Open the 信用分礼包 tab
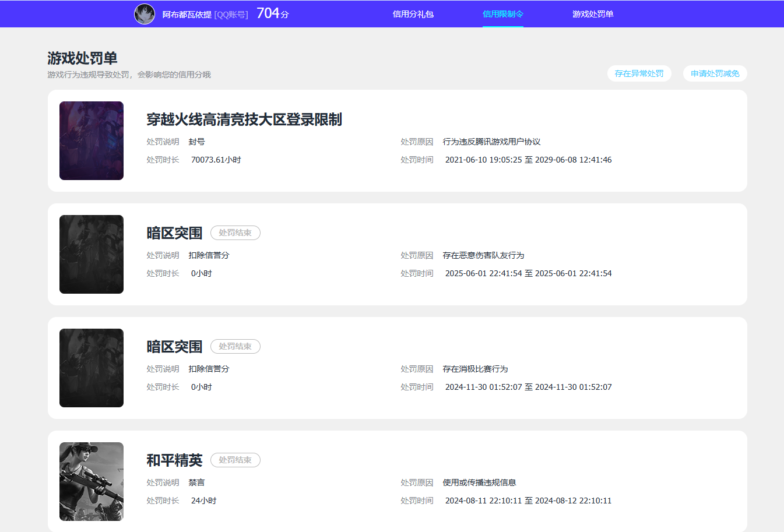 [x=413, y=14]
